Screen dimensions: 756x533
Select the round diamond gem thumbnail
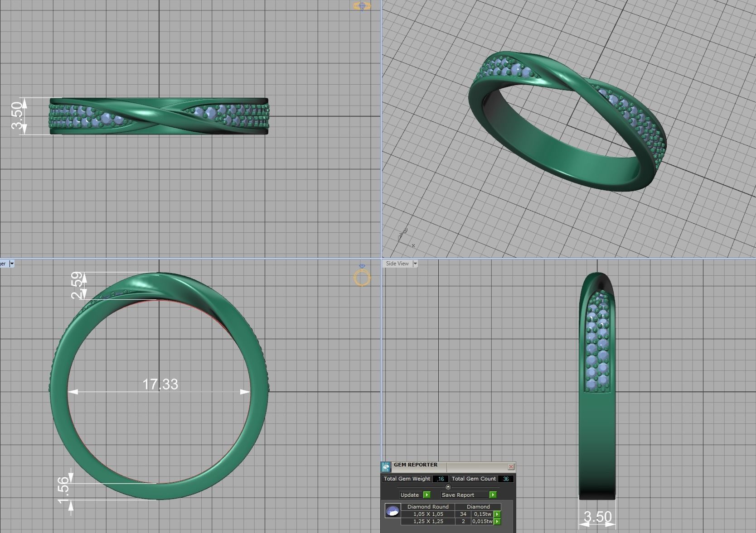(x=392, y=511)
